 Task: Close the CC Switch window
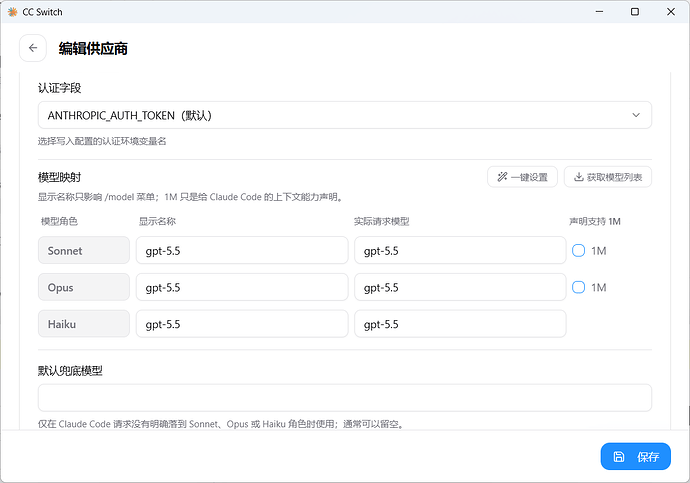point(671,12)
